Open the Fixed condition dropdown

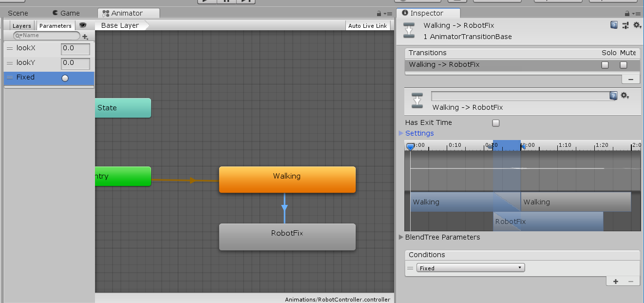471,268
